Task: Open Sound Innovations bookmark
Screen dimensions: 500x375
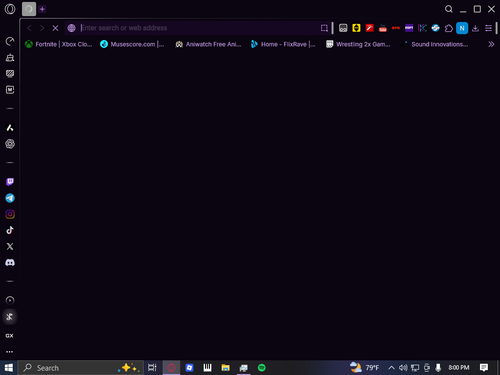Action: coord(435,44)
